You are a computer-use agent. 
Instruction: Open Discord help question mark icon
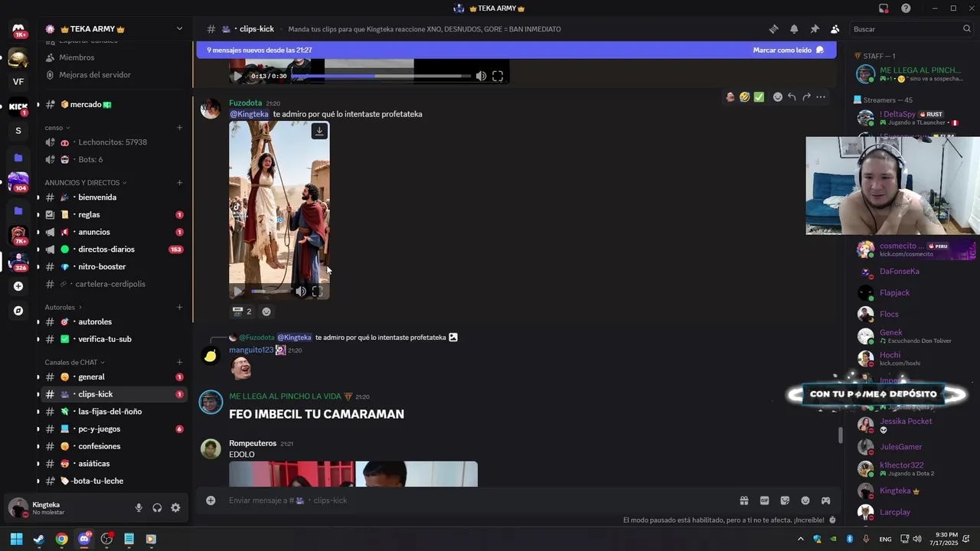pos(906,8)
